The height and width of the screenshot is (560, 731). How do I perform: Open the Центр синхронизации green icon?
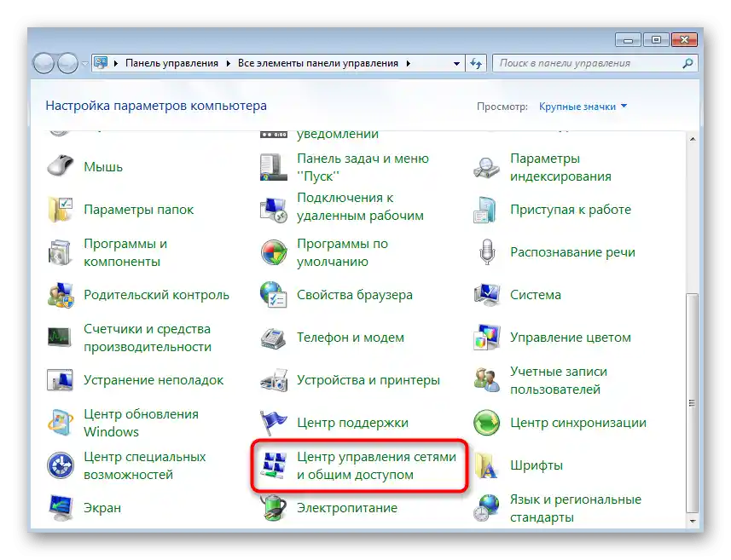pos(487,423)
